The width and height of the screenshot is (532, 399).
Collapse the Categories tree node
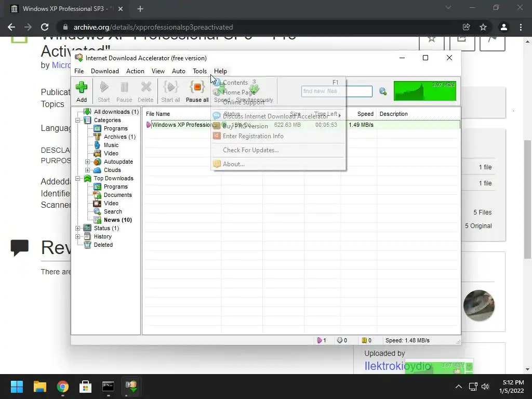coord(78,120)
